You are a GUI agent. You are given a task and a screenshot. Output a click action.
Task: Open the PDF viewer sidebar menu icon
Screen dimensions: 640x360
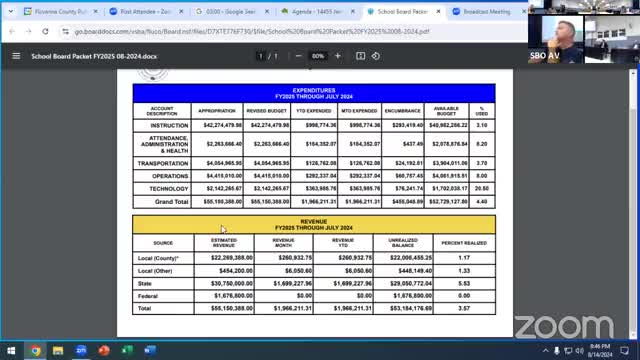(x=16, y=56)
